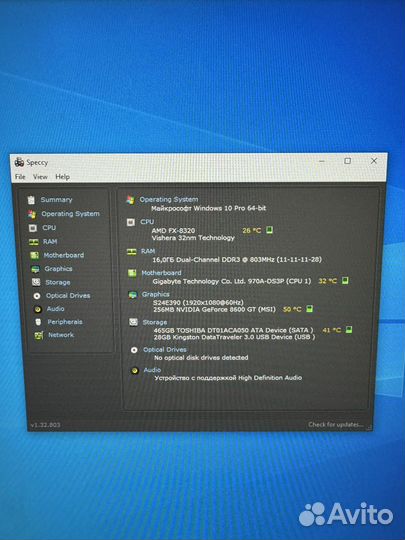Click the Vishera 32nm Technology text
The image size is (405, 540).
coord(193,238)
